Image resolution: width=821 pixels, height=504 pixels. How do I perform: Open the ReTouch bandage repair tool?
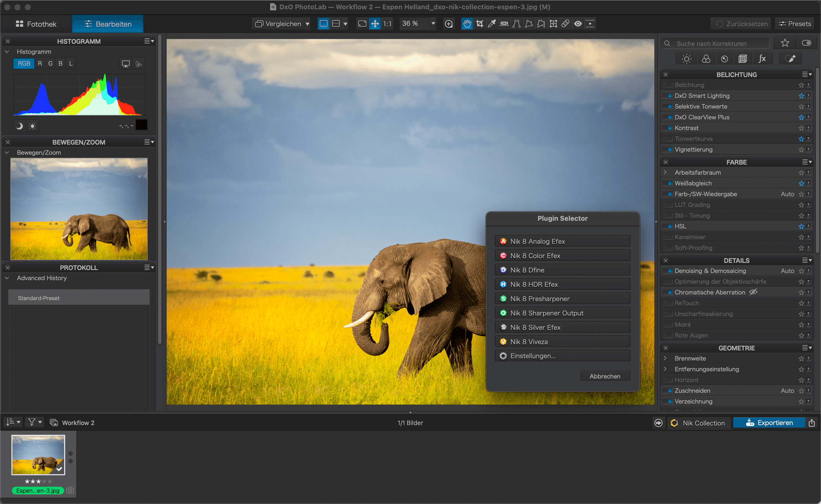(566, 24)
